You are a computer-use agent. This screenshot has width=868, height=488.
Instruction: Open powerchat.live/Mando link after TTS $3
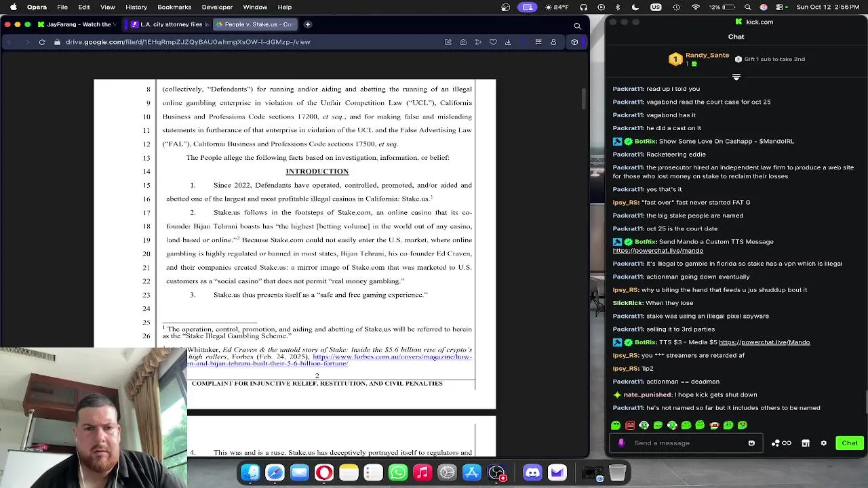[764, 342]
